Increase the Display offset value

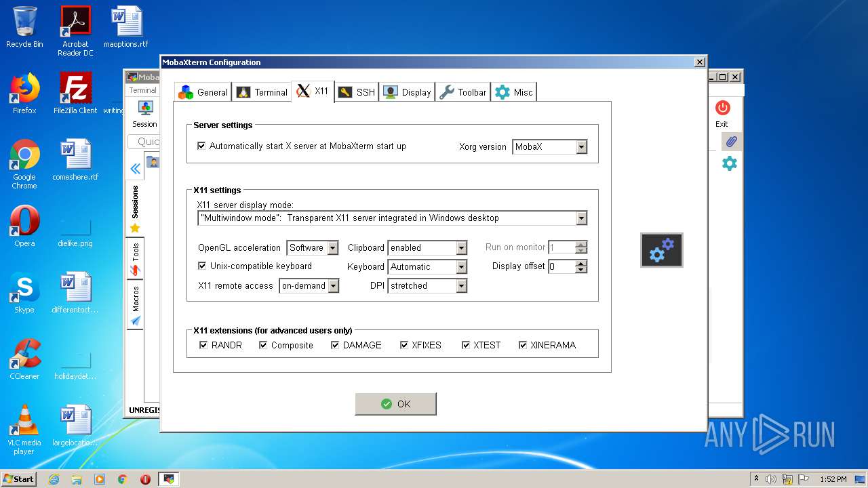point(580,263)
